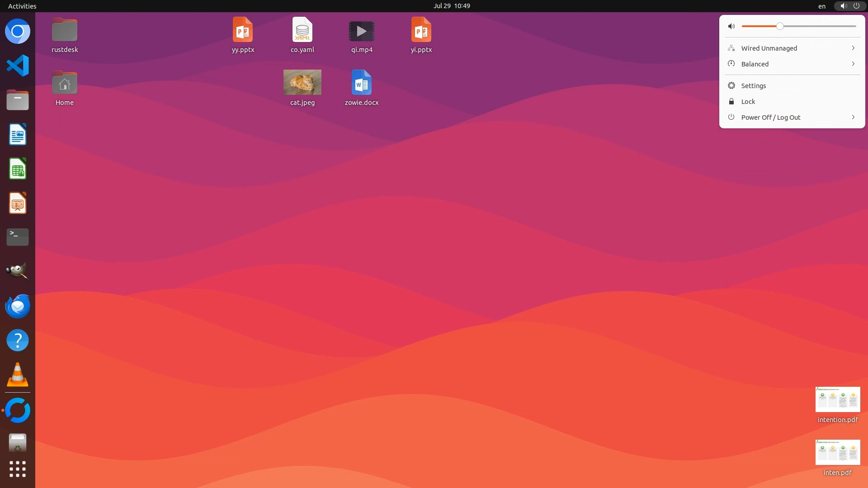Click the Chromium browser dock icon
Viewport: 868px width, 488px height.
(x=18, y=32)
